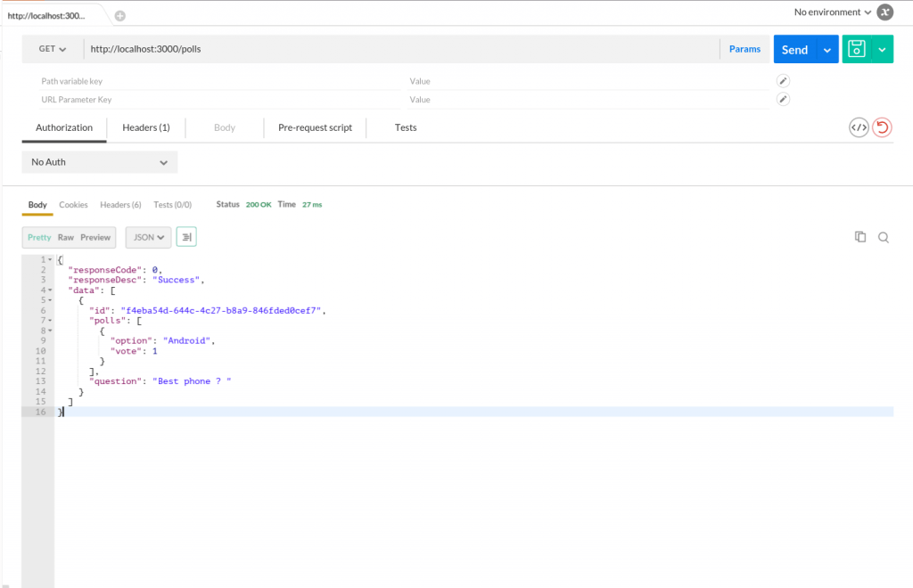The width and height of the screenshot is (913, 588).
Task: Open a new request tab with plus icon
Action: coord(119,14)
